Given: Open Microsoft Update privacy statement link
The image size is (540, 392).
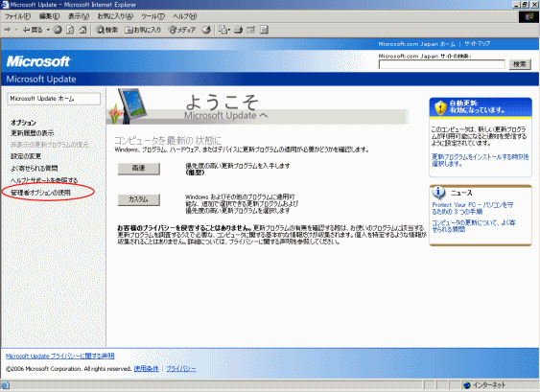Looking at the screenshot, I should pyautogui.click(x=59, y=356).
